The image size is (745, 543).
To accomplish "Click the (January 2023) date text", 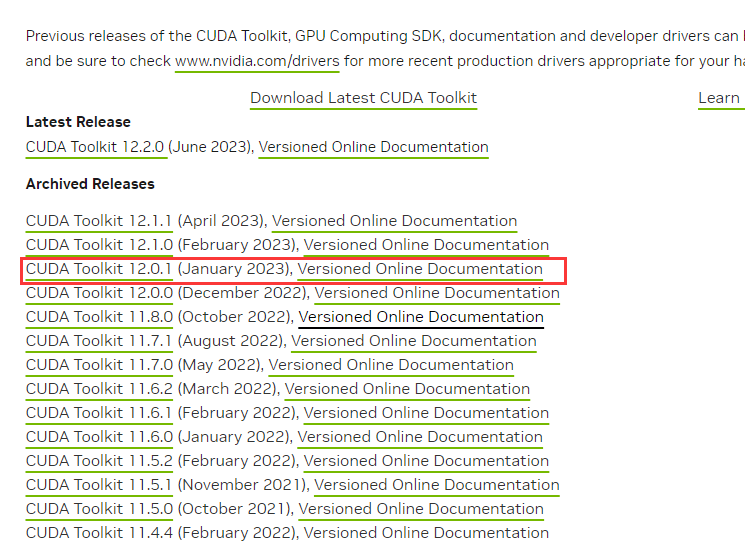I will (x=235, y=269).
